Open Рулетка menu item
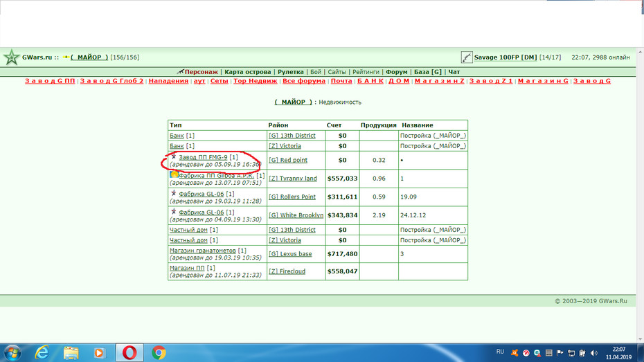This screenshot has height=362, width=644. [x=290, y=72]
